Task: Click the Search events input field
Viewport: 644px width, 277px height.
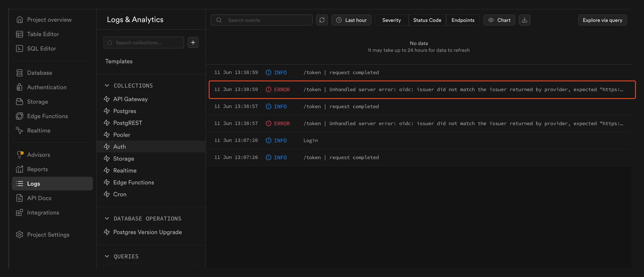Action: (267, 20)
